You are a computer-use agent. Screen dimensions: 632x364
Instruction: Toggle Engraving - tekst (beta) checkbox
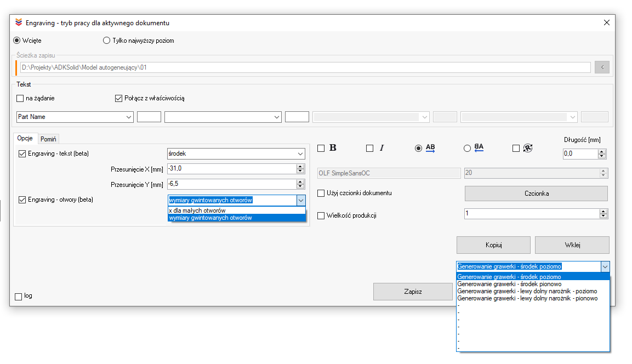(22, 153)
